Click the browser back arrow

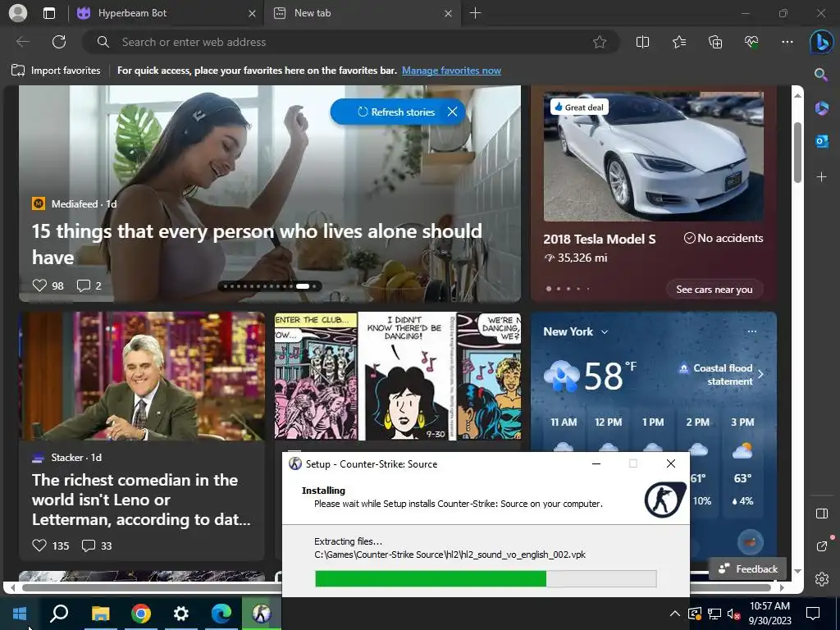(x=23, y=42)
